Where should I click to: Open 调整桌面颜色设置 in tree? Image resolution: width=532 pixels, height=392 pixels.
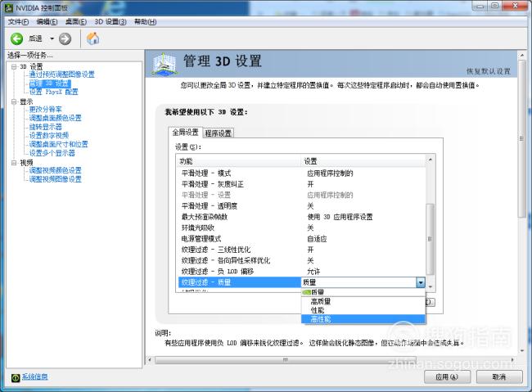click(x=56, y=118)
